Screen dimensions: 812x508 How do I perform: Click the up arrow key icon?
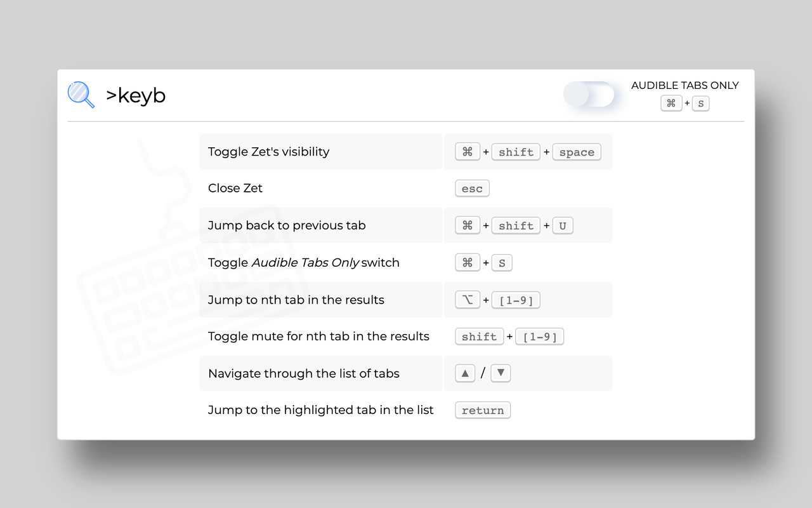point(465,373)
